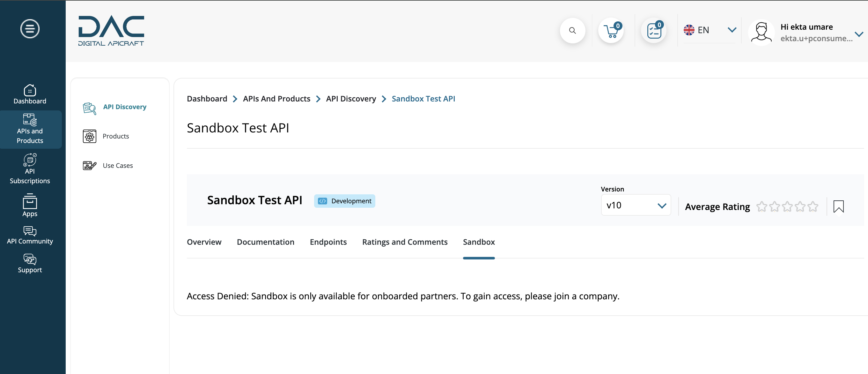
Task: Rate the API five stars
Action: pyautogui.click(x=813, y=206)
